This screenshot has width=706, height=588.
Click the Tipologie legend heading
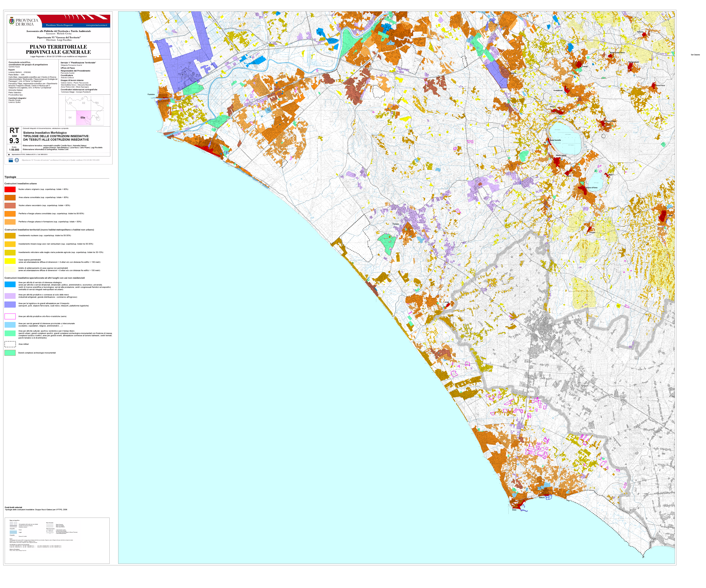pyautogui.click(x=10, y=177)
